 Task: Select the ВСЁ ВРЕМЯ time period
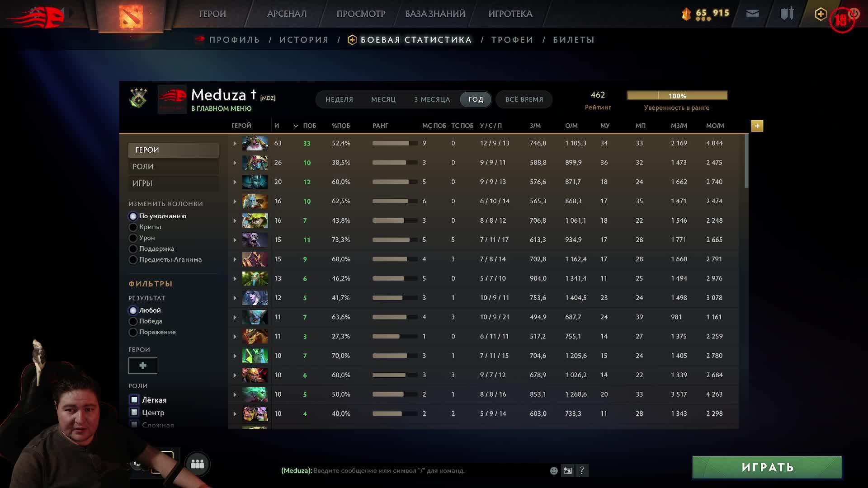point(524,99)
